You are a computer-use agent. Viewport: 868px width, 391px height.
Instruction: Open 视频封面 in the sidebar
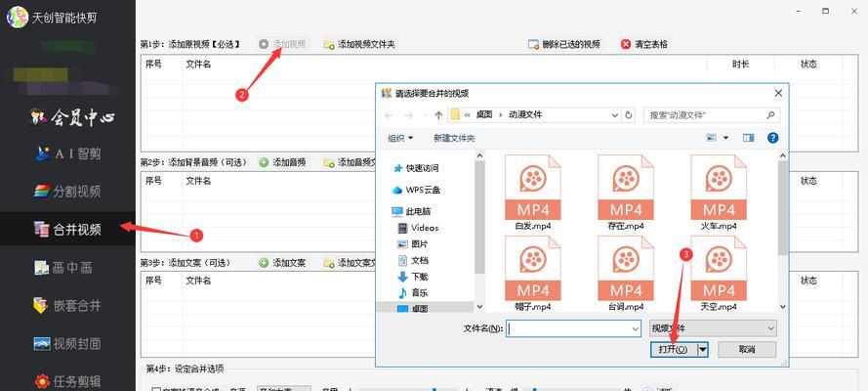[x=67, y=343]
